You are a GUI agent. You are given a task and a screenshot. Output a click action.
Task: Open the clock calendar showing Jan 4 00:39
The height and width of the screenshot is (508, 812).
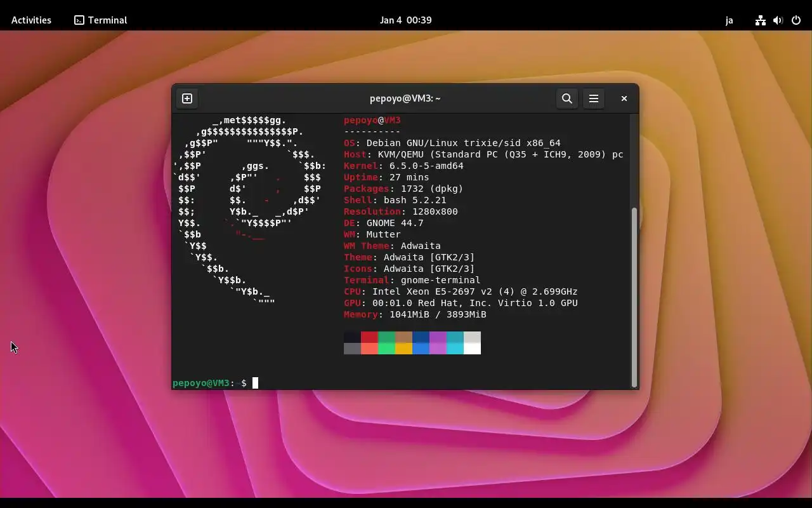[406, 20]
